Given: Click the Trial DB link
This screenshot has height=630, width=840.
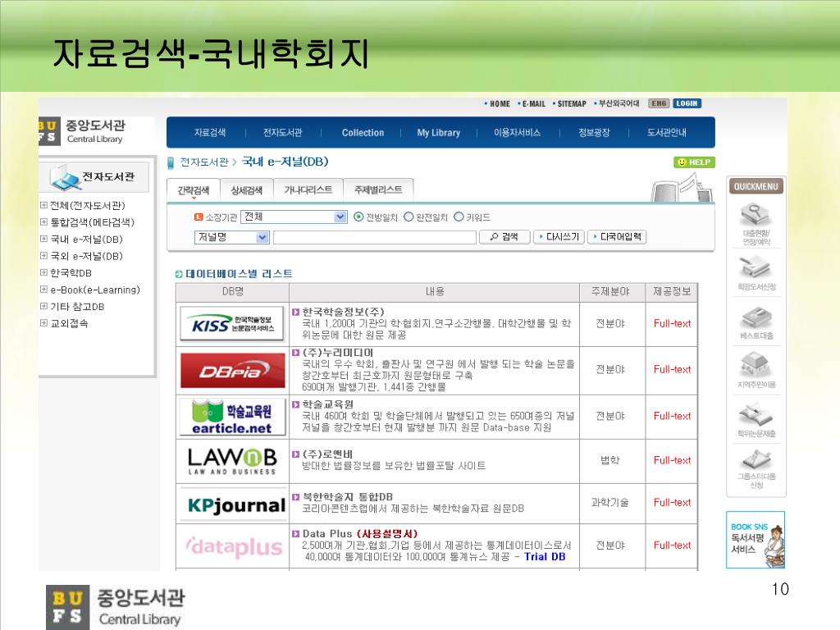Looking at the screenshot, I should pyautogui.click(x=545, y=557).
